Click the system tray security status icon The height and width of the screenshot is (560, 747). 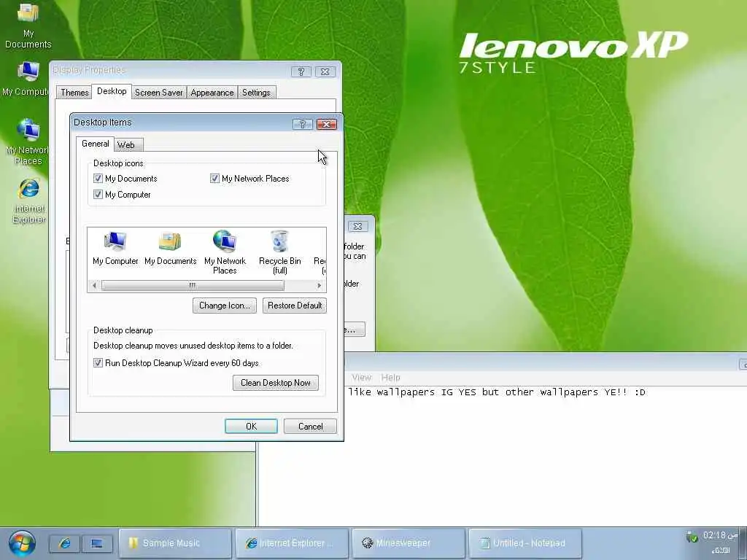(692, 537)
